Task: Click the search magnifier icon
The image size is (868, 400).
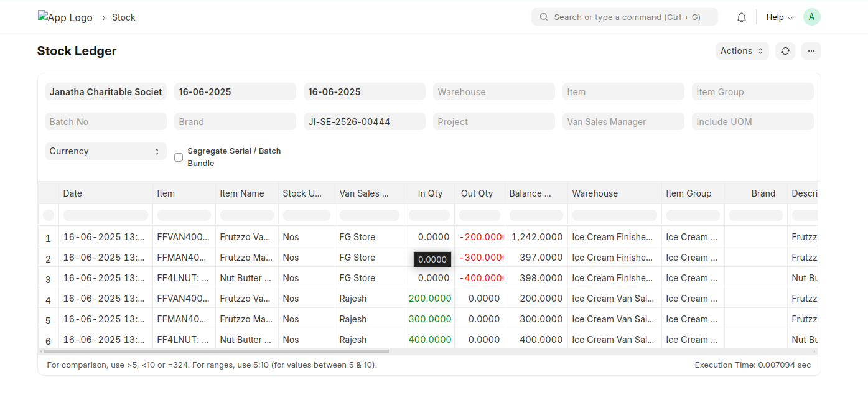Action: pos(544,17)
